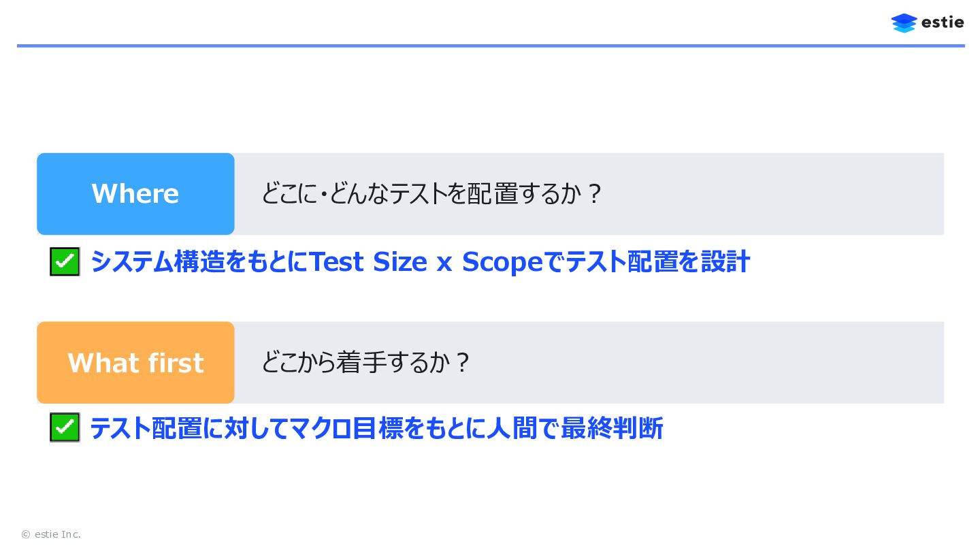Click the question mark after 着手するか
The width and height of the screenshot is (980, 552).
463,363
